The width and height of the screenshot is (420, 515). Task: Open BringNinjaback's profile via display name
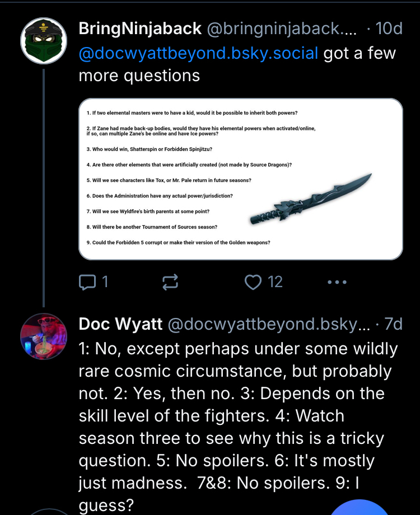coord(140,29)
